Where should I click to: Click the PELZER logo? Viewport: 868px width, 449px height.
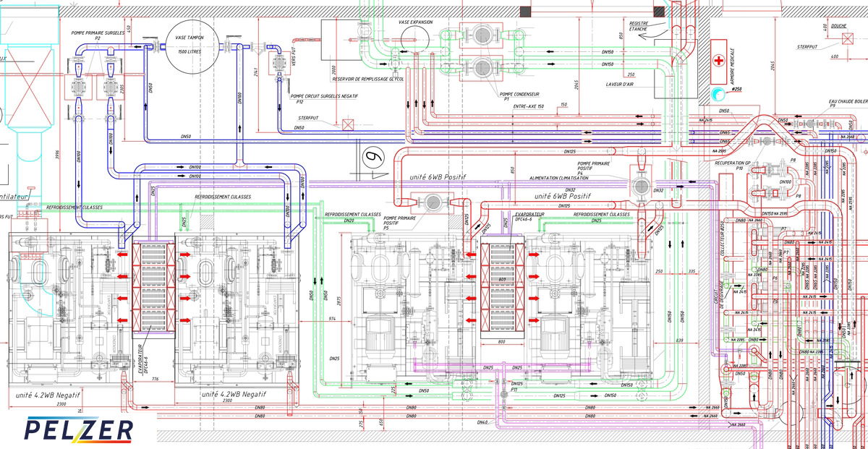pyautogui.click(x=78, y=429)
